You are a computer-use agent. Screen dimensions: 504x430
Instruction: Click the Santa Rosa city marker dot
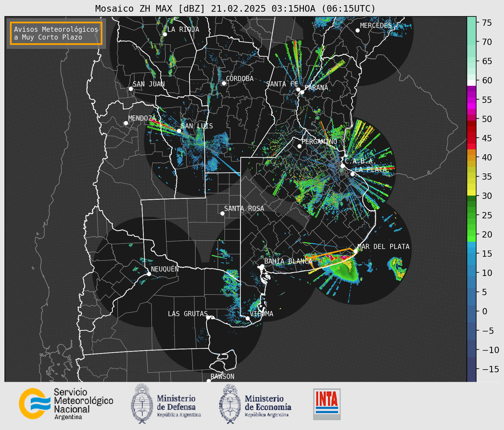pos(222,213)
